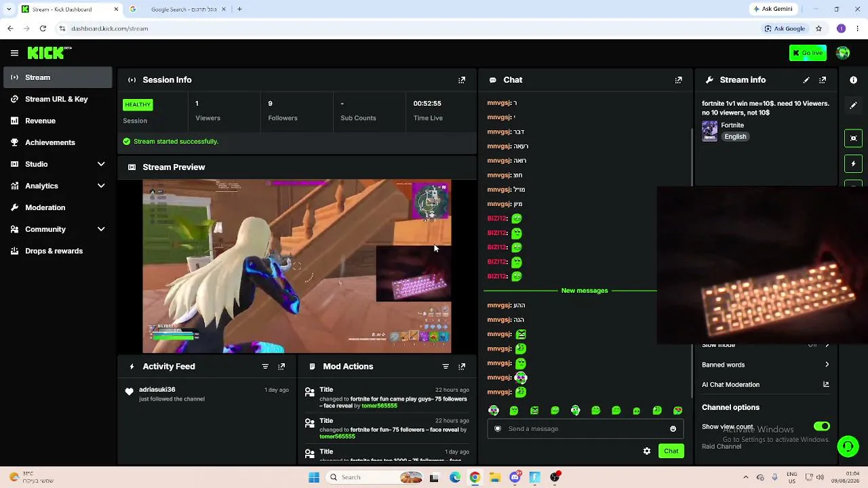Expand the Community sidebar section

[x=101, y=229]
